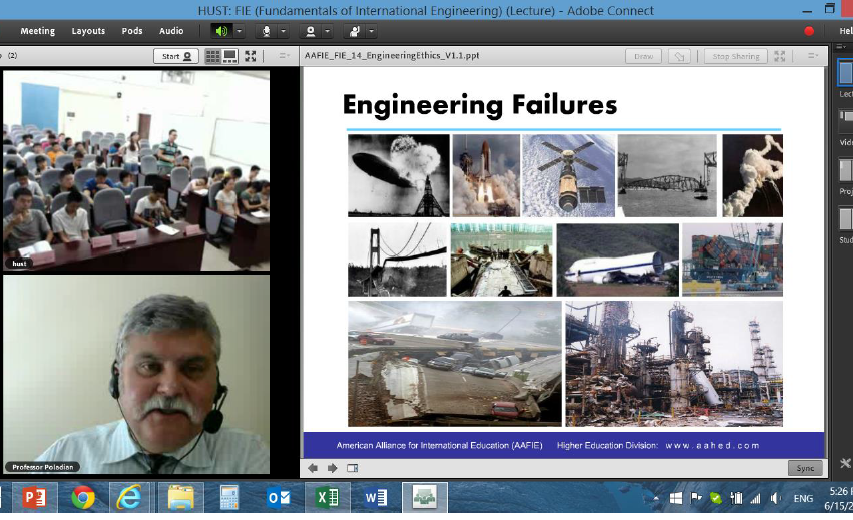Open speaker options dropdown arrow
The width and height of the screenshot is (853, 520).
click(239, 31)
